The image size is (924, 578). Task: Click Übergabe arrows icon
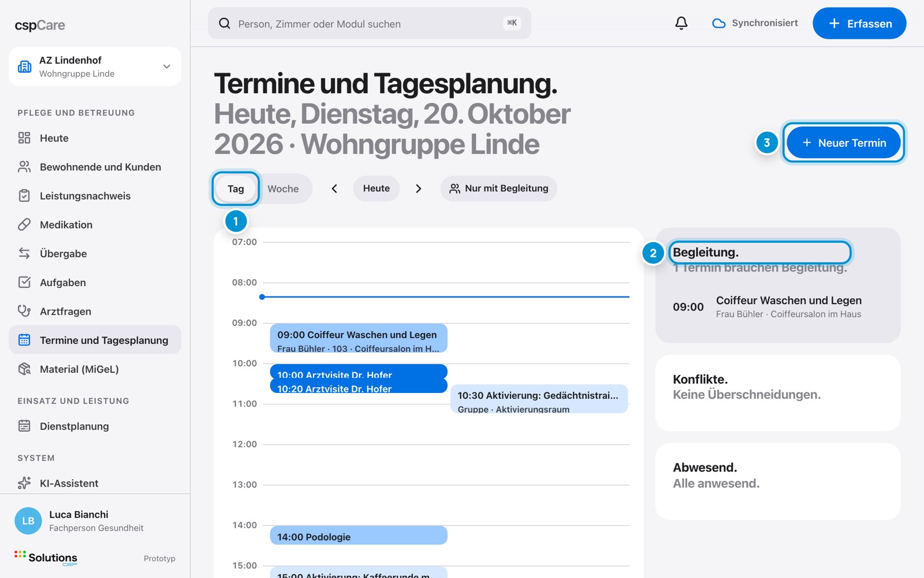tap(24, 253)
